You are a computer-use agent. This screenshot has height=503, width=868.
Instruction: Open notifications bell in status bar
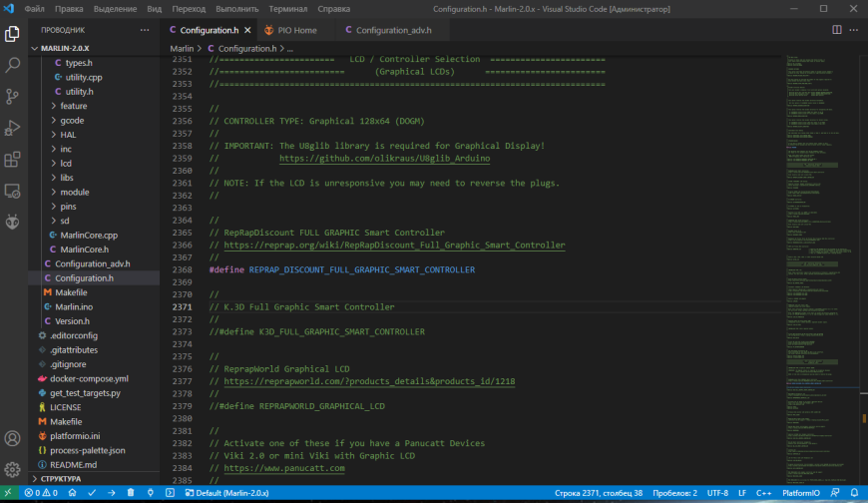[x=854, y=492]
